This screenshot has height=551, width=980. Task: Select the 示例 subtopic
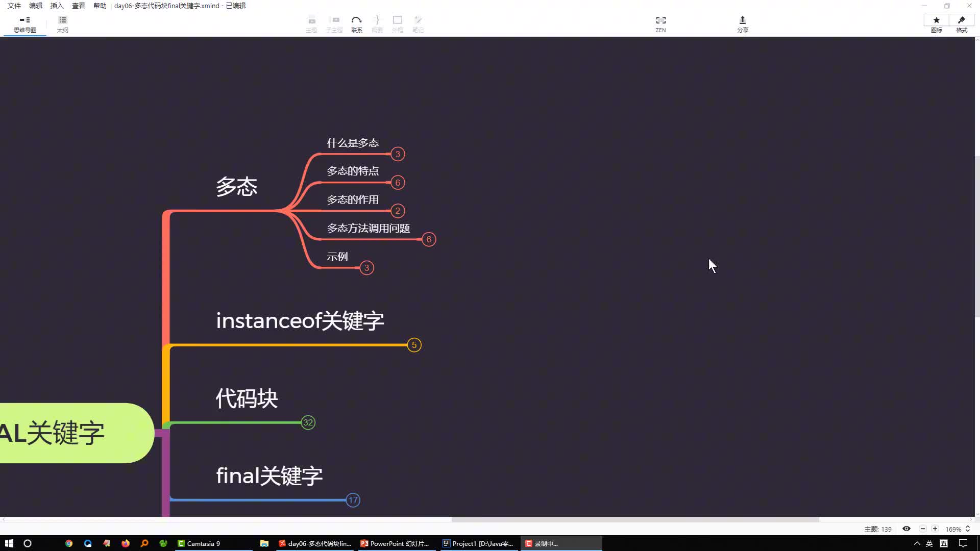(x=337, y=257)
